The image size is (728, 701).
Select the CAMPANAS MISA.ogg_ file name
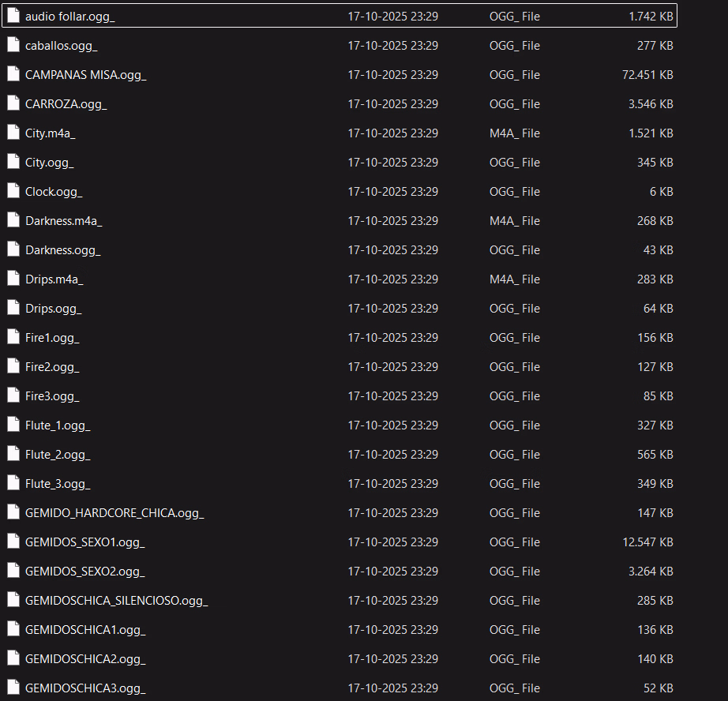(85, 75)
